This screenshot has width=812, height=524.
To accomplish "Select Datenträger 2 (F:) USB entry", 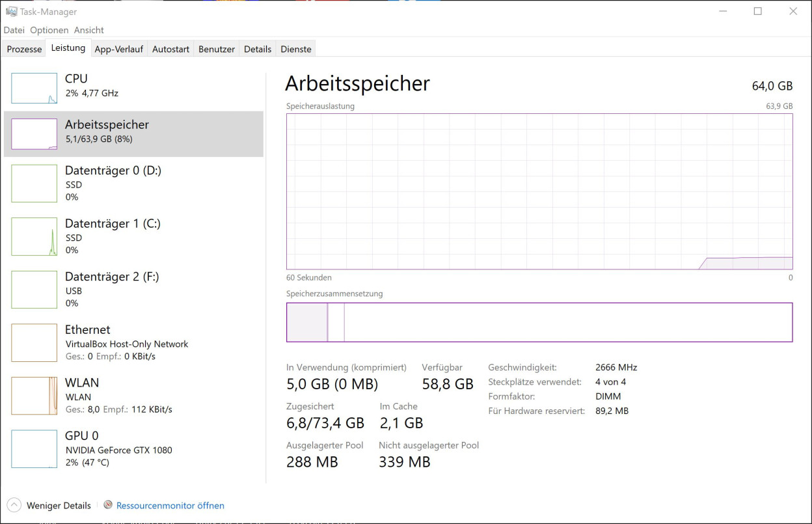I will 133,290.
